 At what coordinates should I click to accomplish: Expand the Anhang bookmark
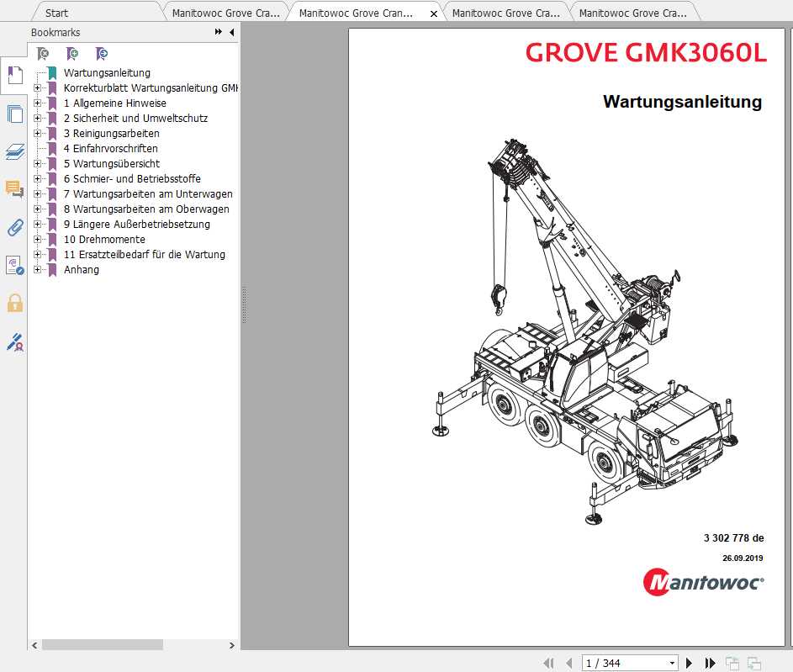[40, 269]
